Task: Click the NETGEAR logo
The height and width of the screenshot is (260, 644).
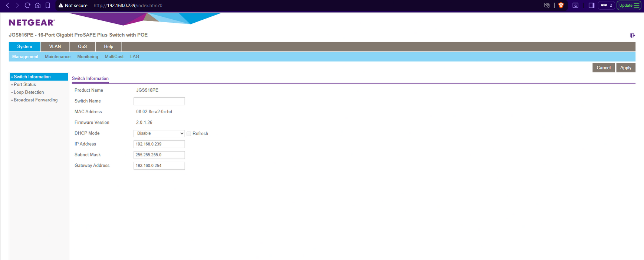Action: pyautogui.click(x=32, y=23)
